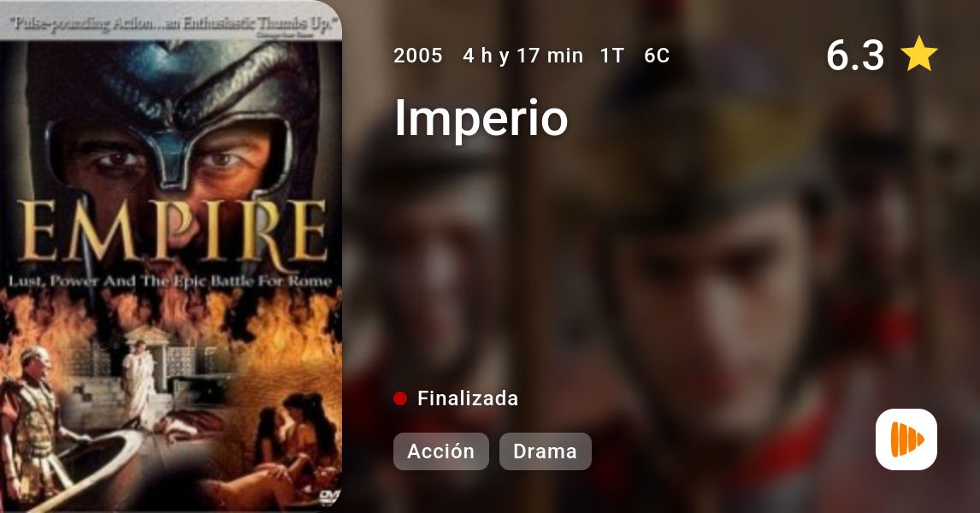Viewport: 980px width, 513px height.
Task: Click the Lust, Power tagline on the poster
Action: [170, 281]
